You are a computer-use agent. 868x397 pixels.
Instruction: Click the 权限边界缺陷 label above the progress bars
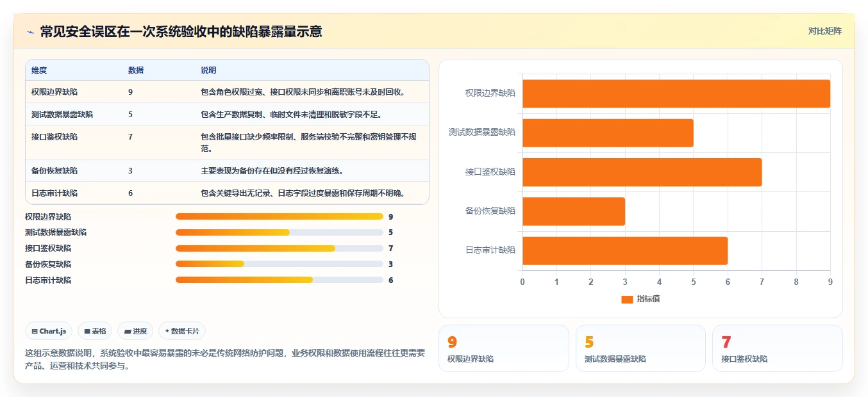click(x=48, y=217)
